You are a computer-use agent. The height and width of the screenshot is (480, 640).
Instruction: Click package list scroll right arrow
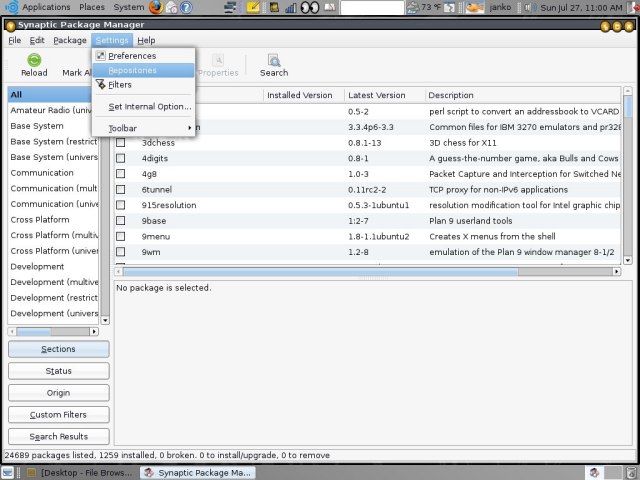coord(617,271)
